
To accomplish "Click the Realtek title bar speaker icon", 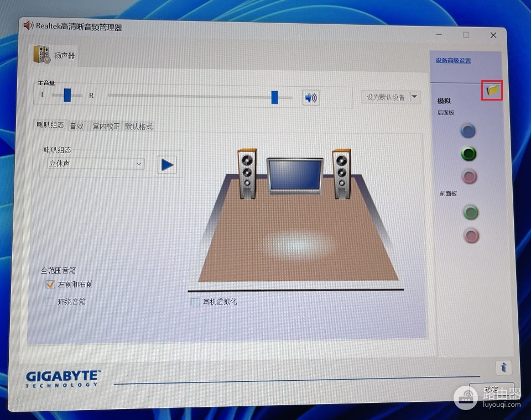I will tap(28, 25).
